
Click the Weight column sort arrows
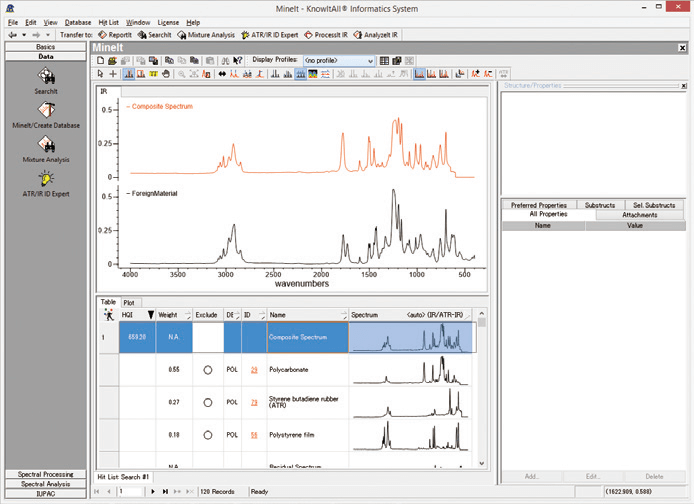click(x=188, y=315)
